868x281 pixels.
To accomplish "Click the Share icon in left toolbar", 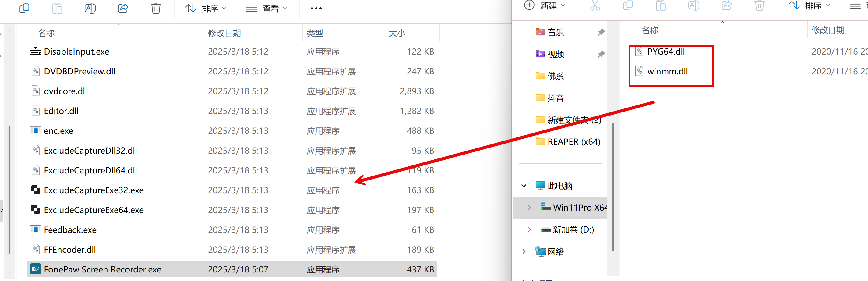I will [x=123, y=8].
